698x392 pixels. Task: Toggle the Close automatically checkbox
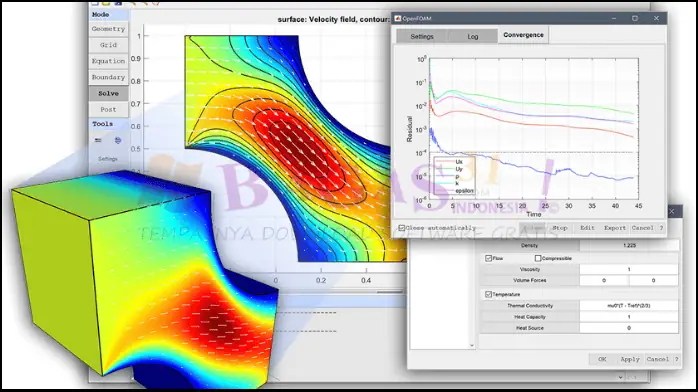pyautogui.click(x=402, y=228)
